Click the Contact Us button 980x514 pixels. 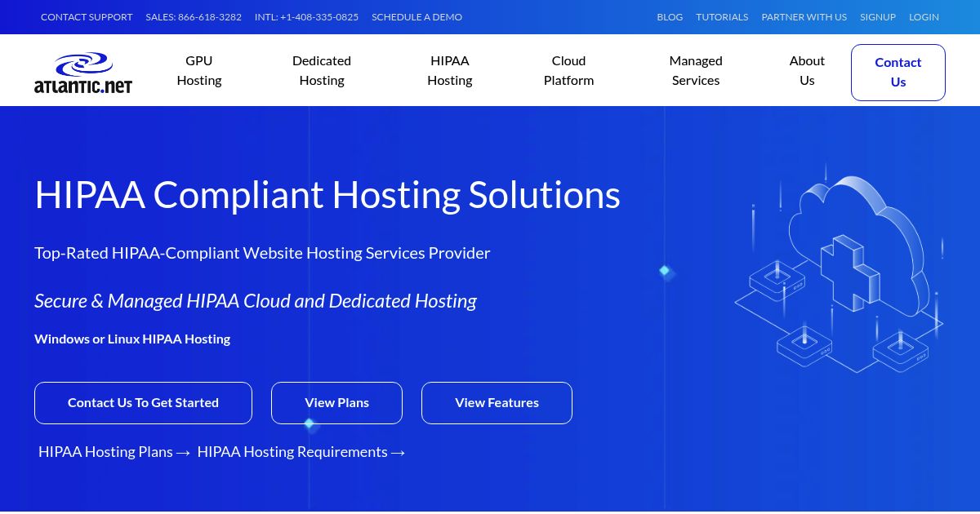coord(898,72)
